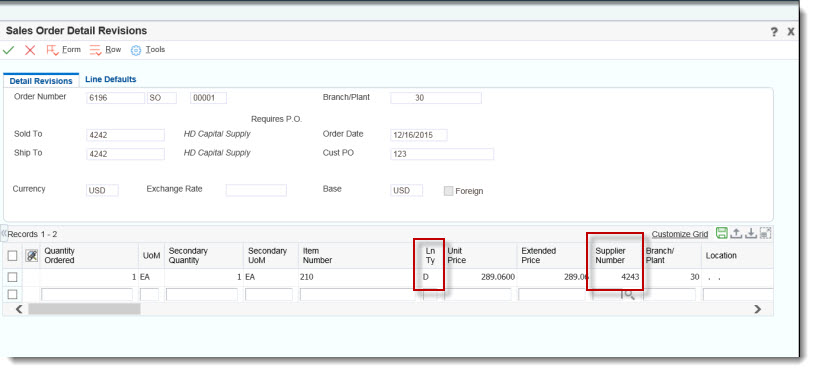Click the Exchange Rate field

click(256, 190)
